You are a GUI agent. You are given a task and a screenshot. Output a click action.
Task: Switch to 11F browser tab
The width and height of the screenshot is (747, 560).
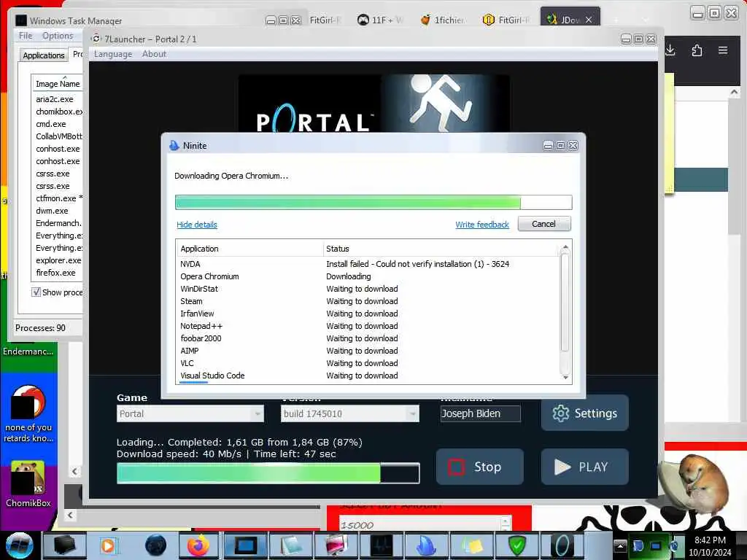(x=380, y=20)
